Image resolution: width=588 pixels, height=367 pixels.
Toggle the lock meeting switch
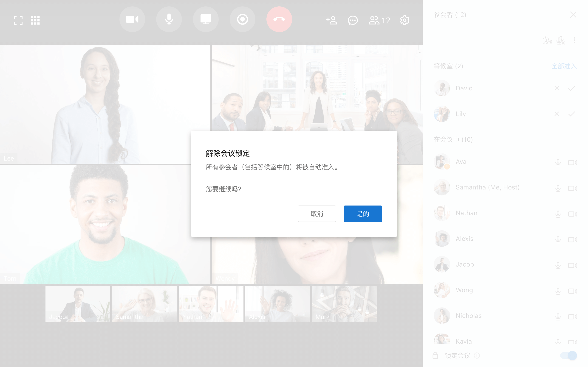568,356
